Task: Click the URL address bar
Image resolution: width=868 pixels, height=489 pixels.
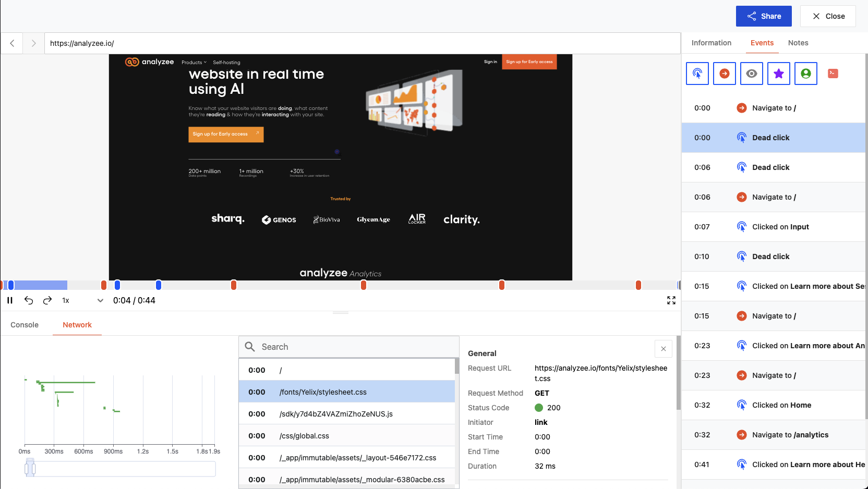Action: click(363, 43)
